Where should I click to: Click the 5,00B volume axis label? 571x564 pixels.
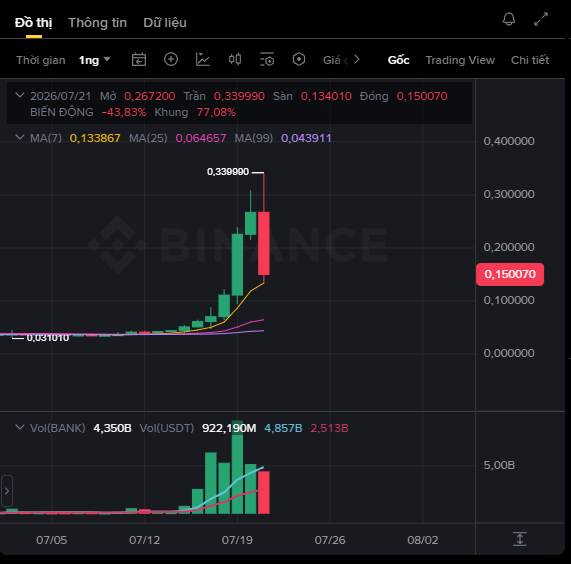499,465
